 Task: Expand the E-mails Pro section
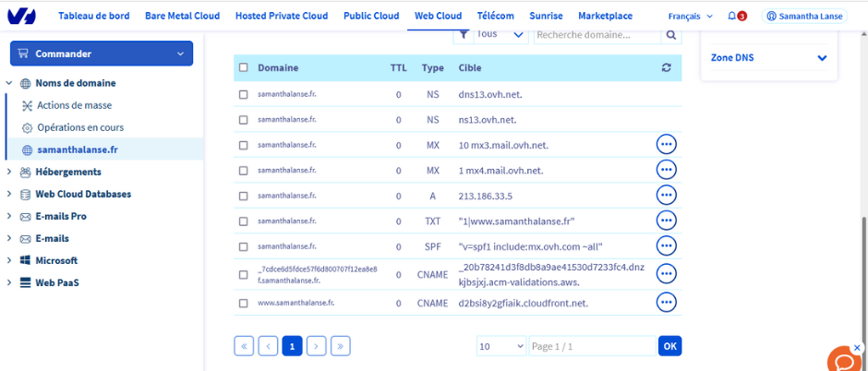[x=9, y=216]
